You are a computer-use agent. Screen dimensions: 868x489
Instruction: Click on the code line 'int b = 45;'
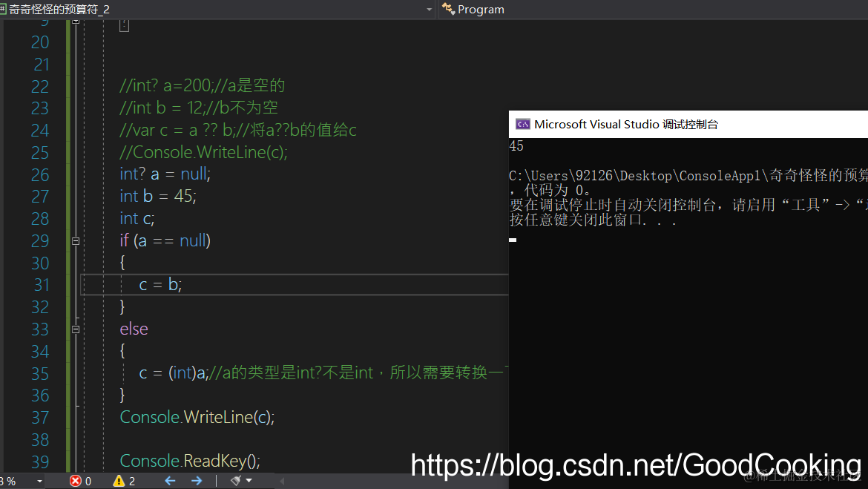[x=158, y=196]
